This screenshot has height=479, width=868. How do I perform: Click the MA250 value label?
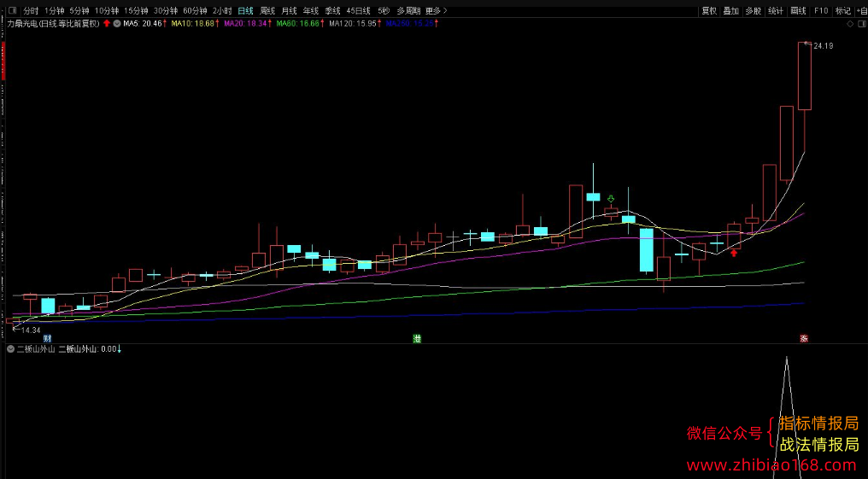coord(409,23)
